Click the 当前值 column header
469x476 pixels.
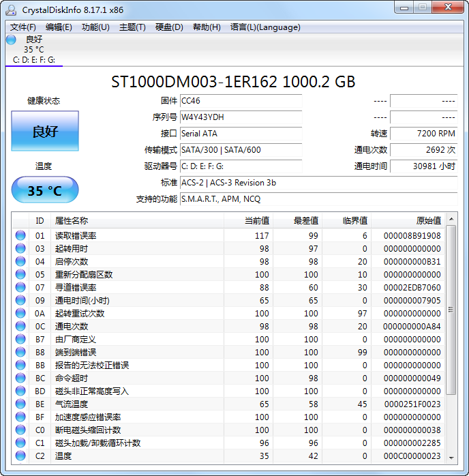coord(248,221)
